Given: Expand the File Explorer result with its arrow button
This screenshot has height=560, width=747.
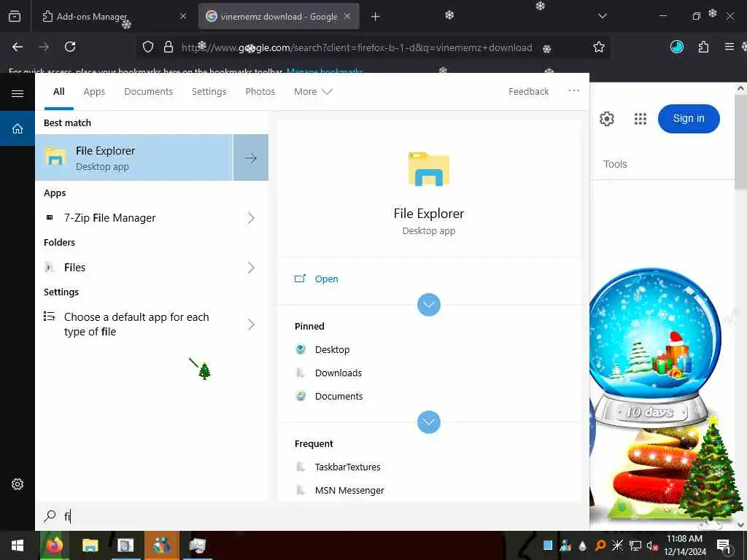Looking at the screenshot, I should [x=251, y=157].
